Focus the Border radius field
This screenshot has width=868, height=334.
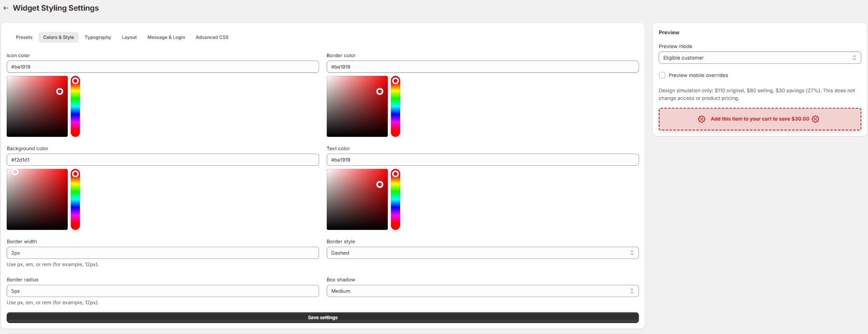tap(163, 291)
